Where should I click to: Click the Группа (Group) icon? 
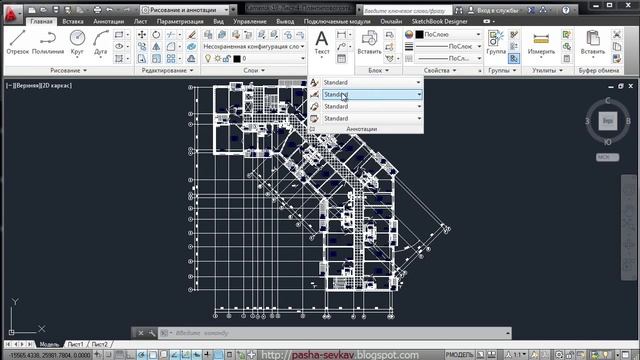click(x=496, y=42)
